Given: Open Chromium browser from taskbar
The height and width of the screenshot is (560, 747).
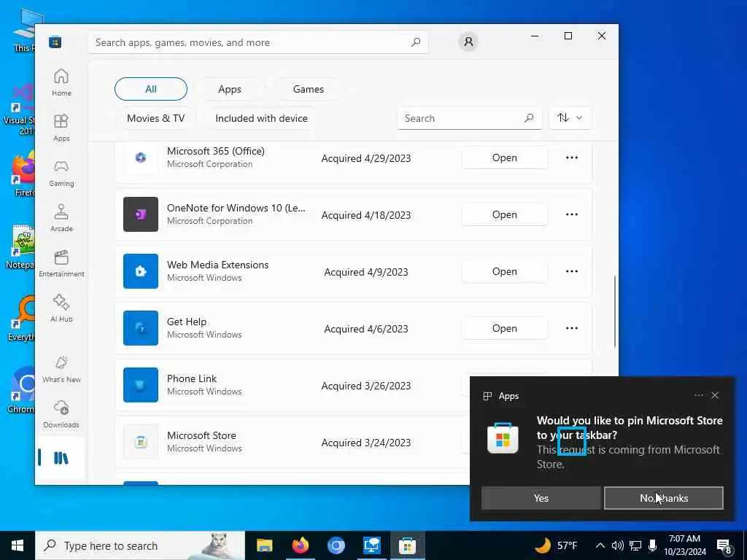Looking at the screenshot, I should coord(336,545).
